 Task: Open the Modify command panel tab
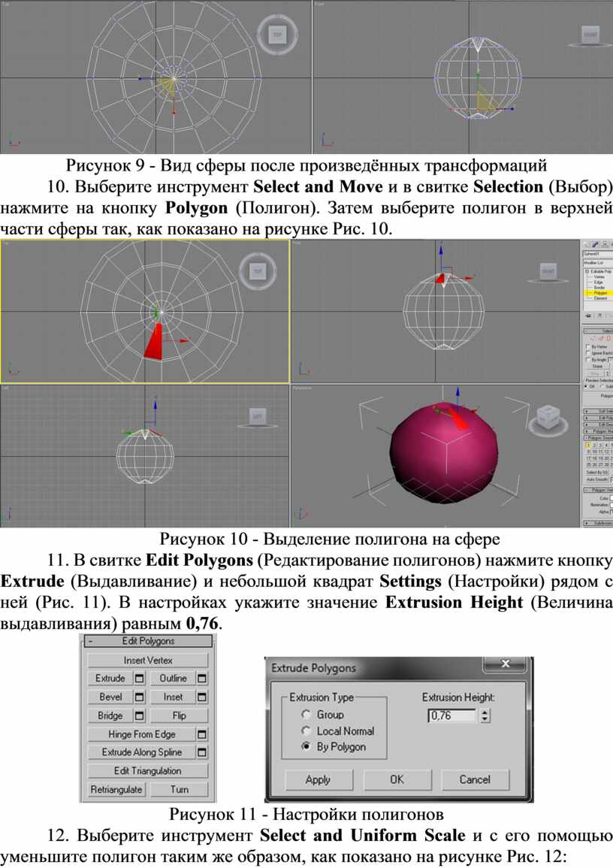pos(595,244)
